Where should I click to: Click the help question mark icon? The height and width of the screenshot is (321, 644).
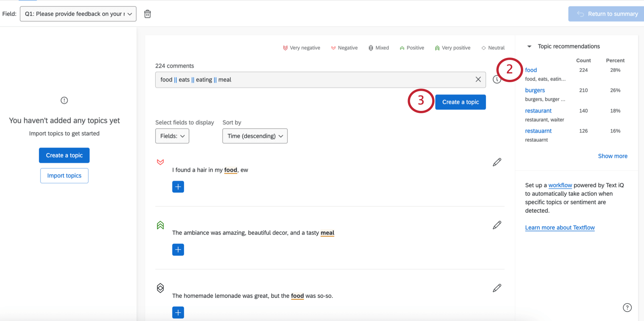(627, 307)
